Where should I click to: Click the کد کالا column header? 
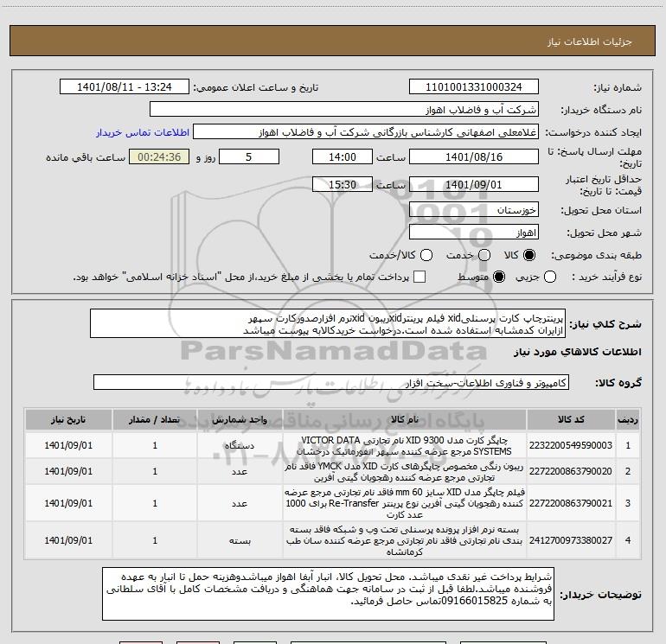[x=571, y=419]
